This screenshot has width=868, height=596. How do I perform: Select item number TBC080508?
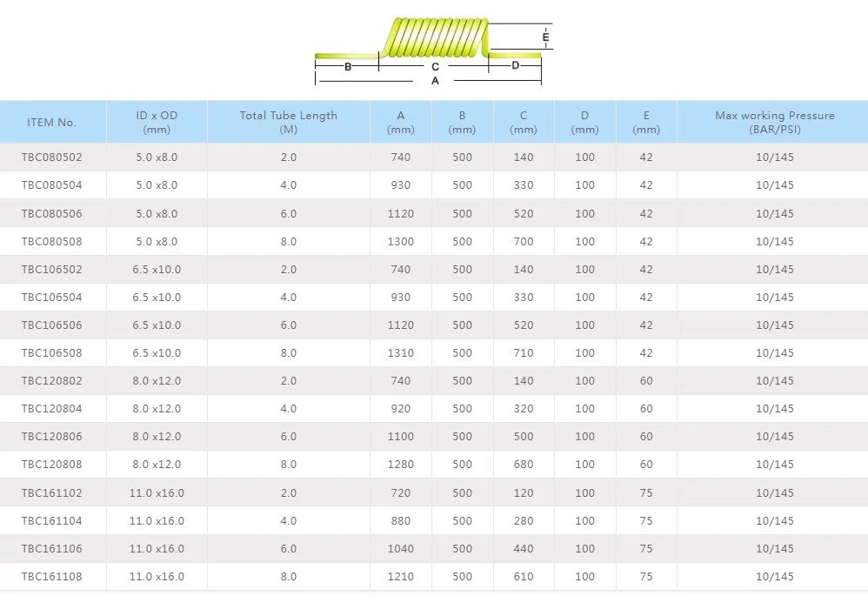pos(51,242)
